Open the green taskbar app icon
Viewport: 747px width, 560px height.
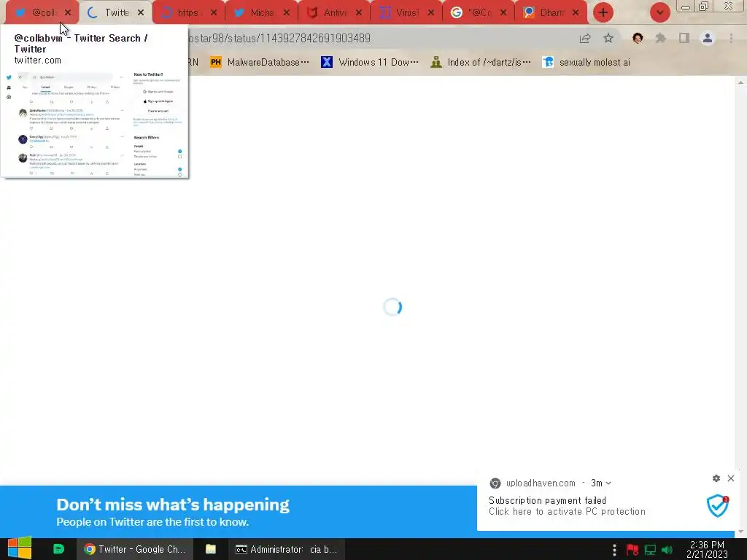pos(58,549)
